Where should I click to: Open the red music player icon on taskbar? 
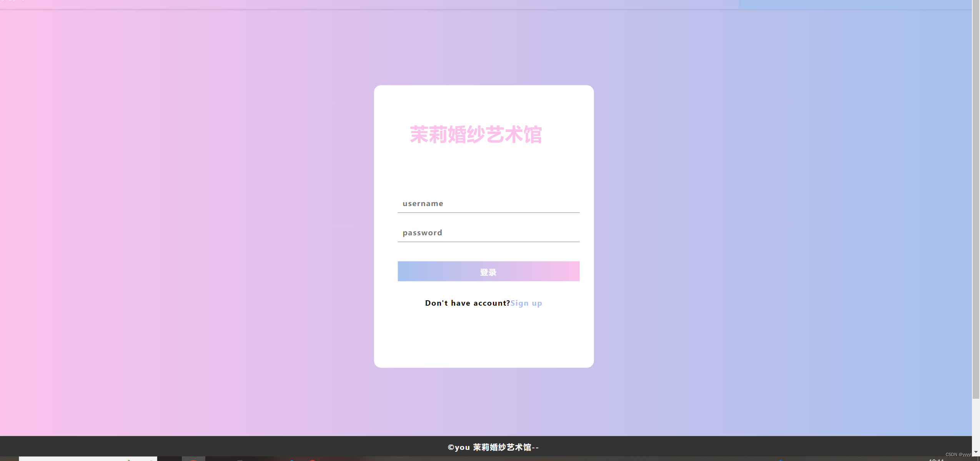tap(312, 460)
